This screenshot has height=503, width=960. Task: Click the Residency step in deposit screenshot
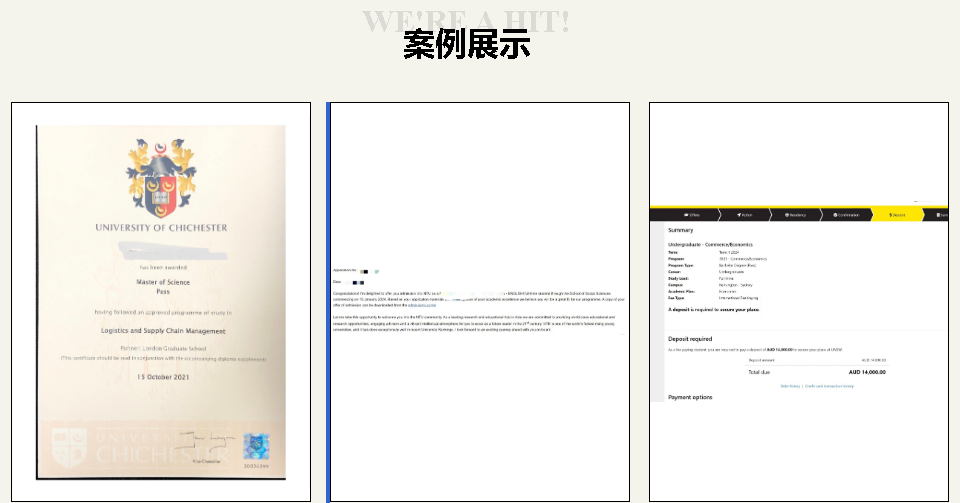tap(795, 215)
